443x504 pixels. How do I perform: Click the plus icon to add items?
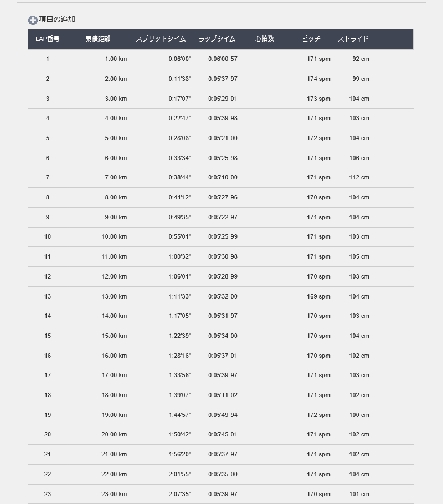(x=33, y=20)
